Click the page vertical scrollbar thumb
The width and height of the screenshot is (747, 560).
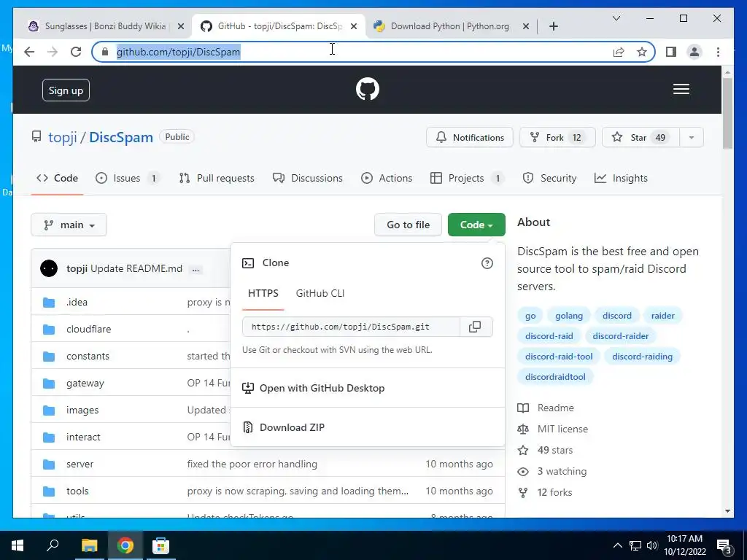point(727,113)
